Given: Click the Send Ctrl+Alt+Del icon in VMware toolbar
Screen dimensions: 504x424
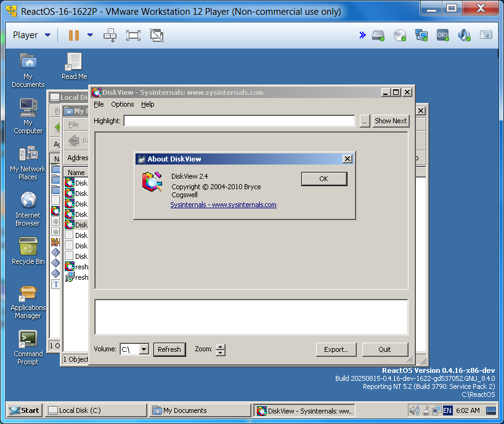Looking at the screenshot, I should [x=110, y=35].
